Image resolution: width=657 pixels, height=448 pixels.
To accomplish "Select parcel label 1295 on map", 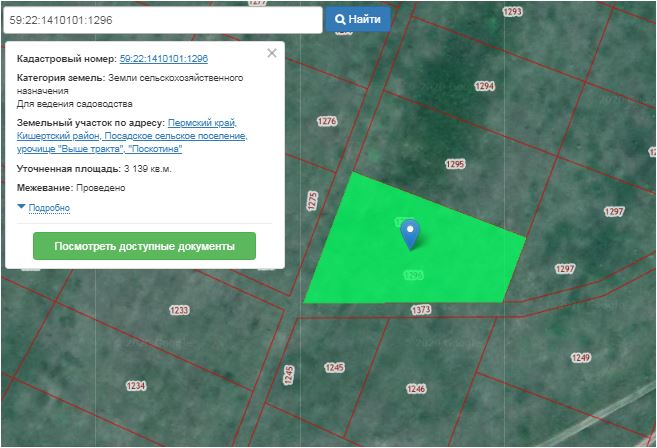I will tap(456, 164).
